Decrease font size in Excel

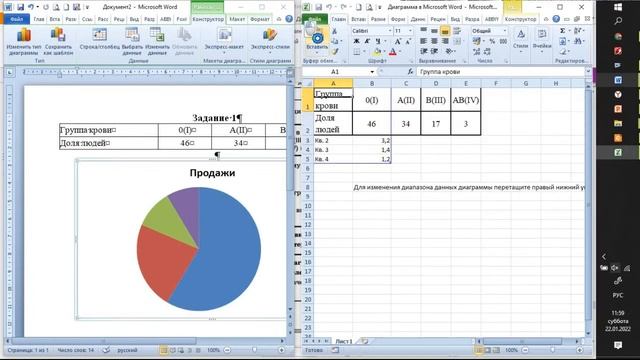(408, 41)
